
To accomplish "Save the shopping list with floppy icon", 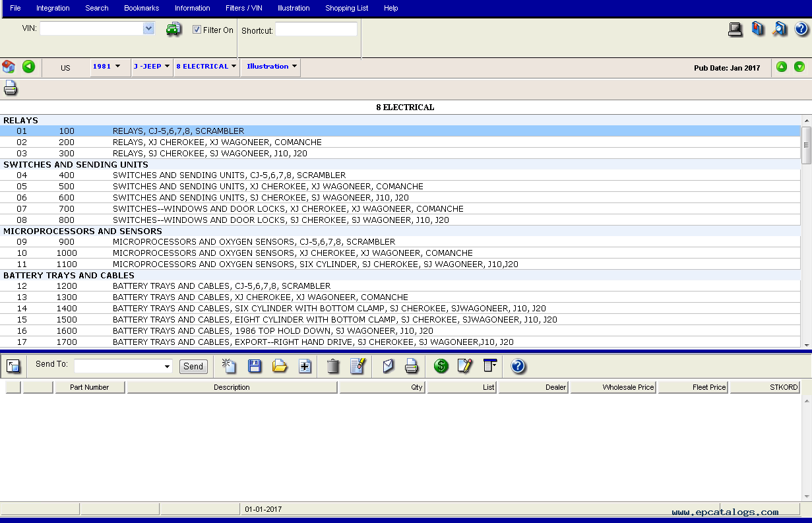I will [255, 365].
